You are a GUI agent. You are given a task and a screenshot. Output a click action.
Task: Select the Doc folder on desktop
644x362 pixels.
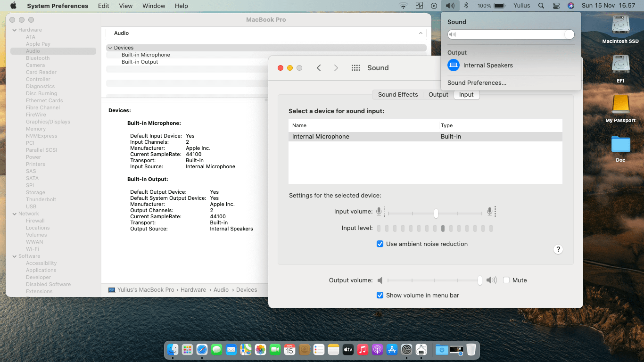click(620, 148)
